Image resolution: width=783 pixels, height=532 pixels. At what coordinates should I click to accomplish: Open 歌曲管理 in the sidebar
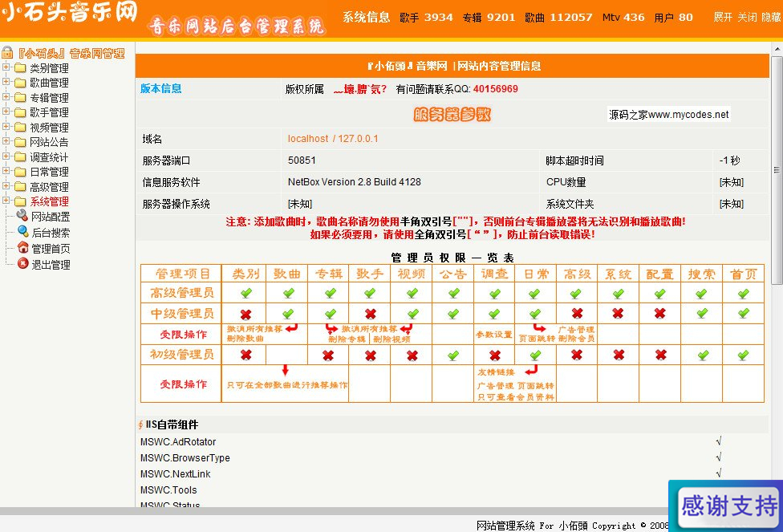[x=49, y=83]
